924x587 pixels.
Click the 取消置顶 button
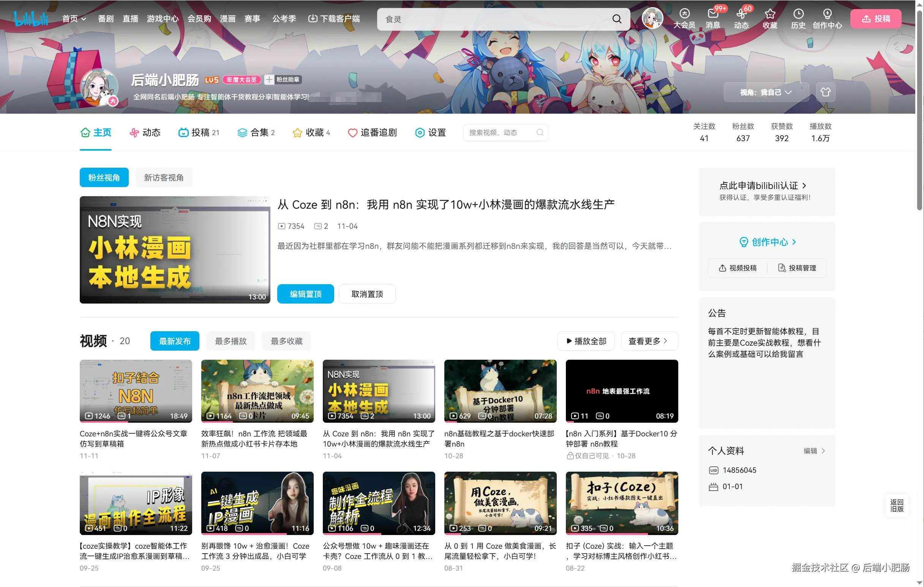(x=367, y=294)
